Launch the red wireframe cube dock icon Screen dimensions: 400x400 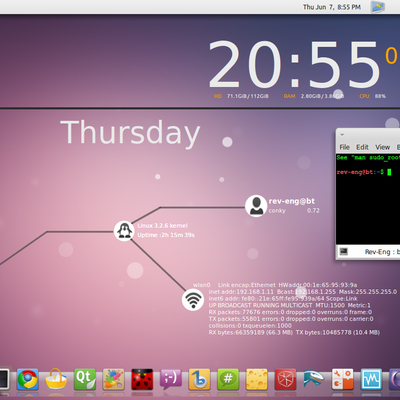pos(285,379)
